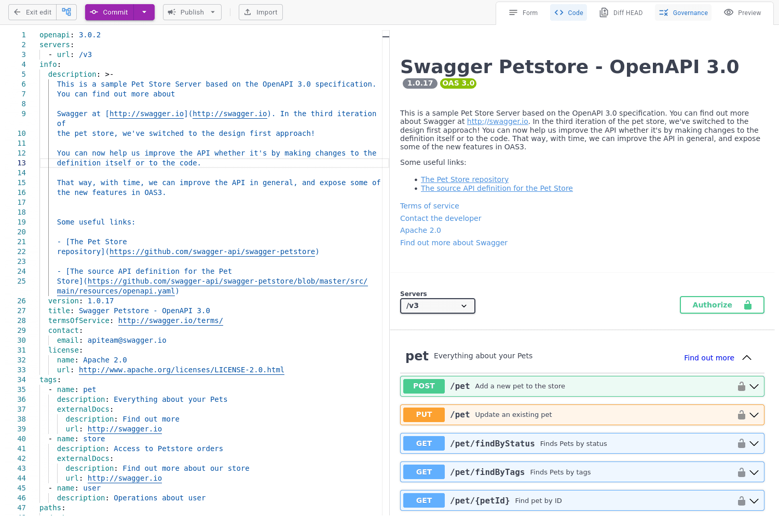The height and width of the screenshot is (532, 779).
Task: Expand the /pet/{petId} chevron
Action: click(x=754, y=500)
